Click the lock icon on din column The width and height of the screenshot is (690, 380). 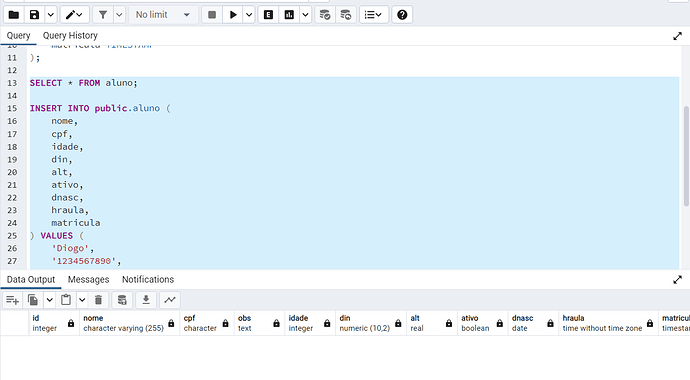pos(398,324)
